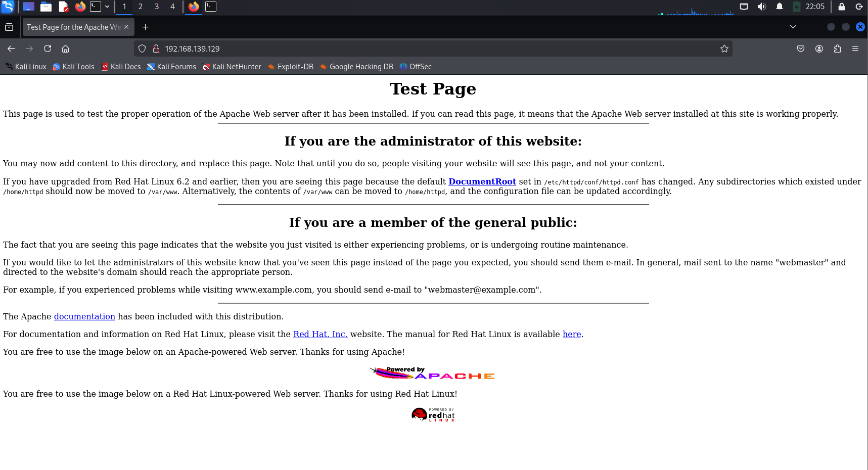Click the 'member of the general public' heading
The image size is (868, 470).
[433, 222]
